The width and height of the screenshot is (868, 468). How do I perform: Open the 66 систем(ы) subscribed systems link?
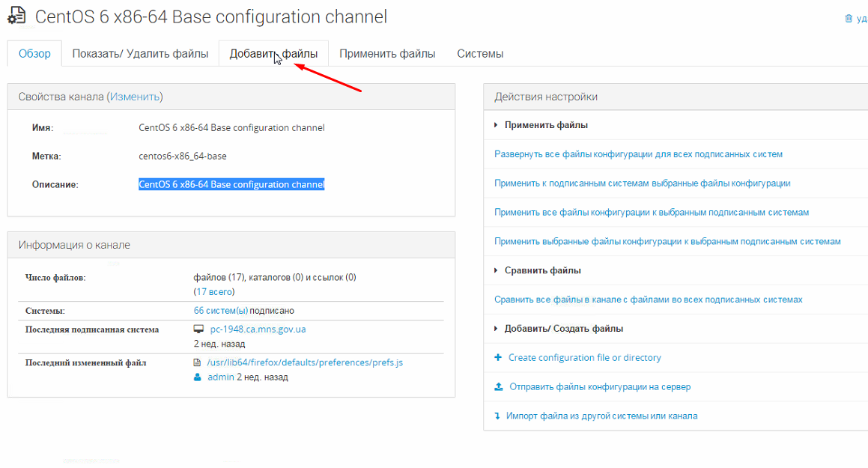click(x=220, y=311)
